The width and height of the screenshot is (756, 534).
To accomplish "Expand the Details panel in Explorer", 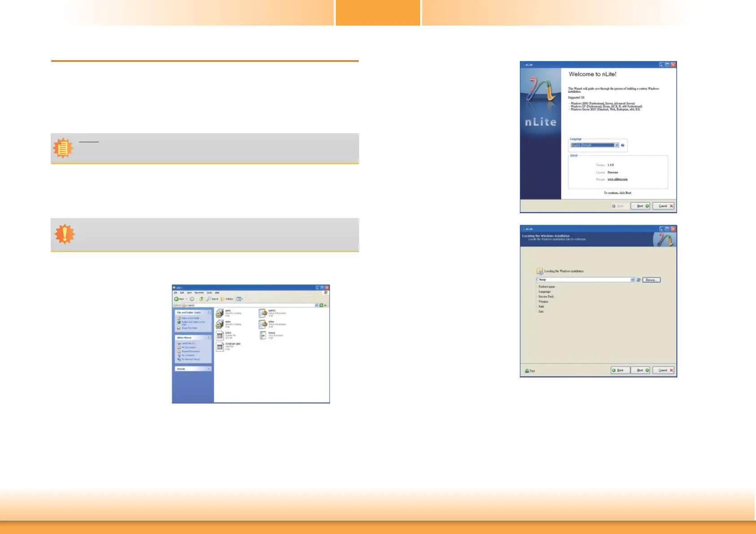I will 209,369.
